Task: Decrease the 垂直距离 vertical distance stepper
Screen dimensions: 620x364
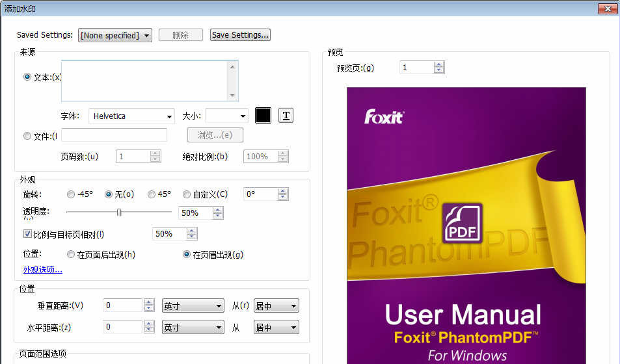Action: click(149, 308)
